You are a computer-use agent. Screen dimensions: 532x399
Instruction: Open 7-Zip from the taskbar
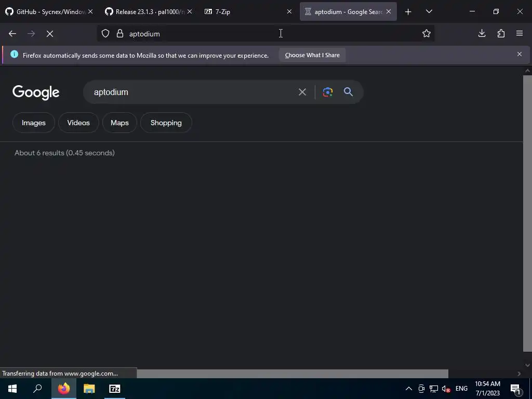(115, 389)
